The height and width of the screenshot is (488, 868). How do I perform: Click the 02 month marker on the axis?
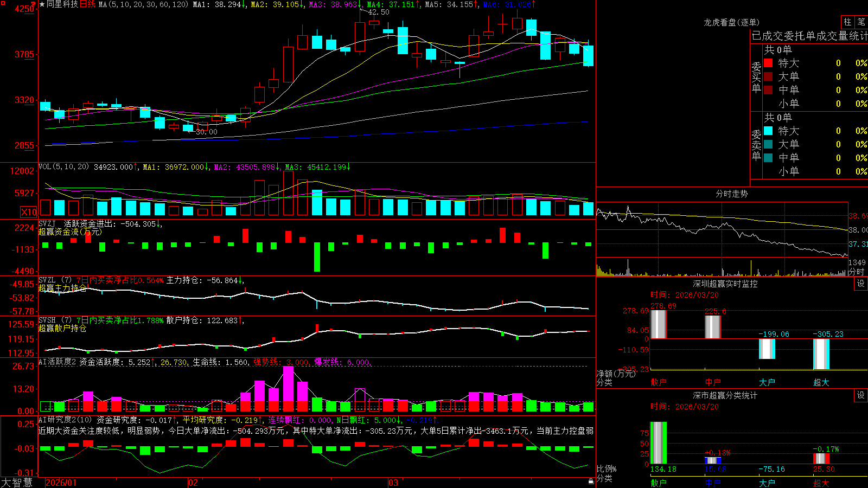coord(193,483)
